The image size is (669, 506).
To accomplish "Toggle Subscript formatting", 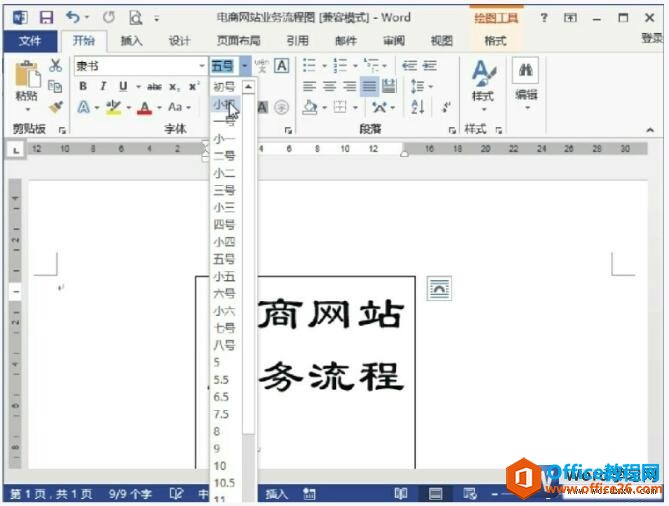I will click(x=174, y=87).
